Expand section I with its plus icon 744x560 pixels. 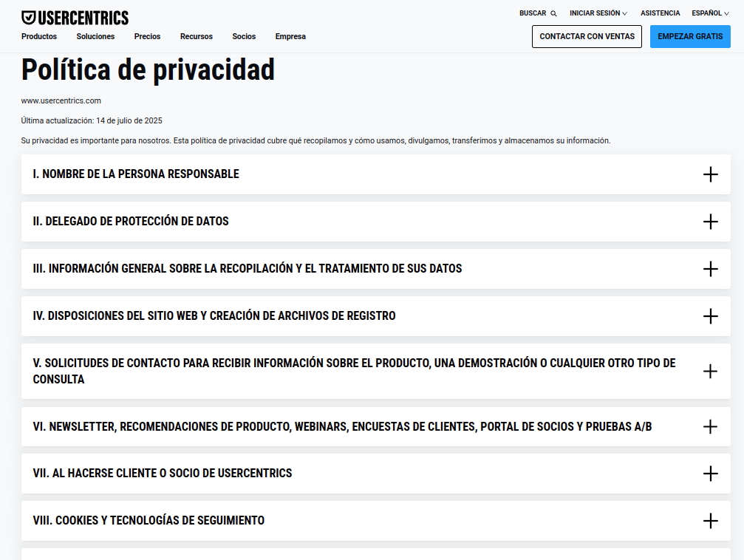point(710,174)
